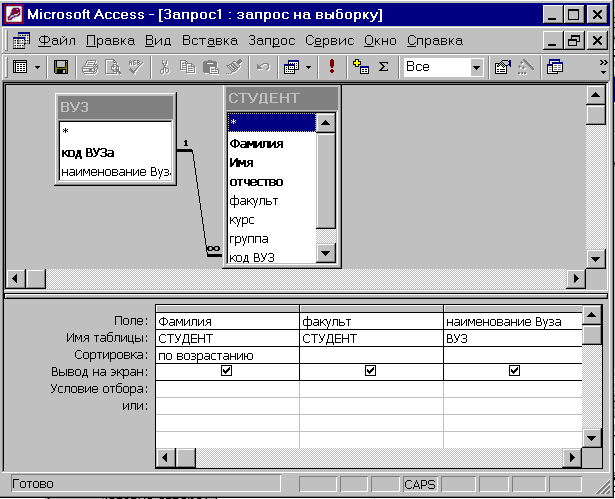Select код ВУЗ field in СТУДЕНТ list
The width and height of the screenshot is (615, 499).
271,257
